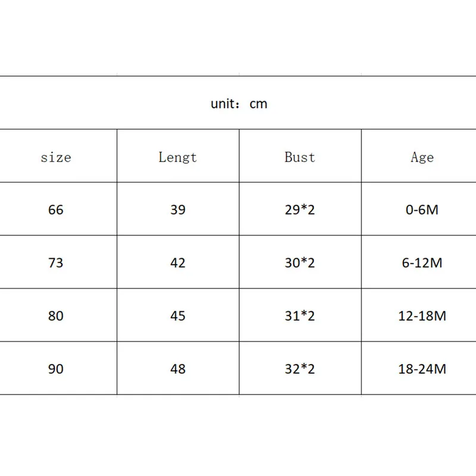
Task: Click the length value 39
Action: [x=177, y=209]
